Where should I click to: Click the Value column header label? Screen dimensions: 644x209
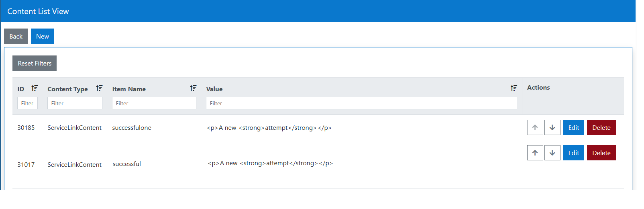[214, 89]
